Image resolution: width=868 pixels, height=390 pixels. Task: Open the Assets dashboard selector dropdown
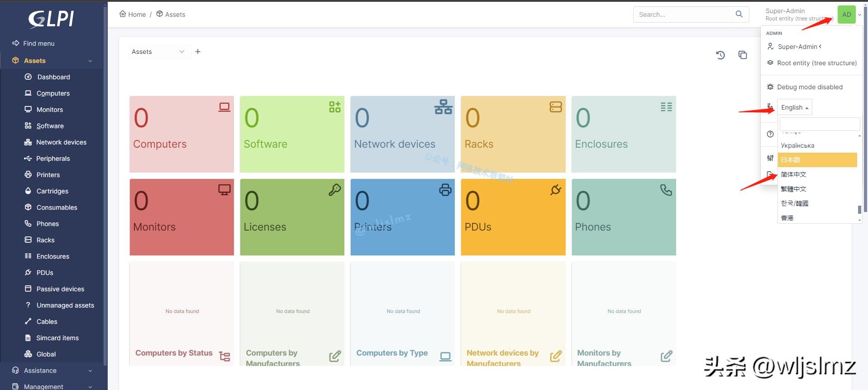tap(158, 52)
